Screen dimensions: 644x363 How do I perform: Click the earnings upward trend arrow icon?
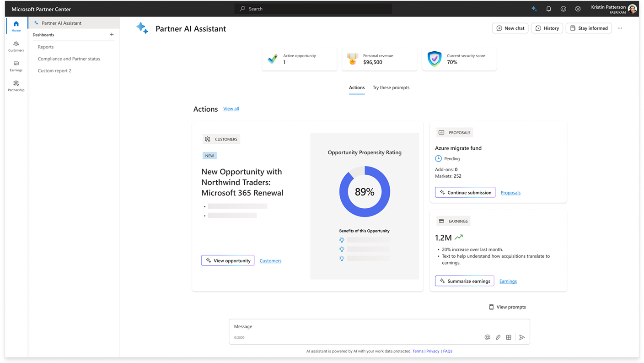pos(459,237)
